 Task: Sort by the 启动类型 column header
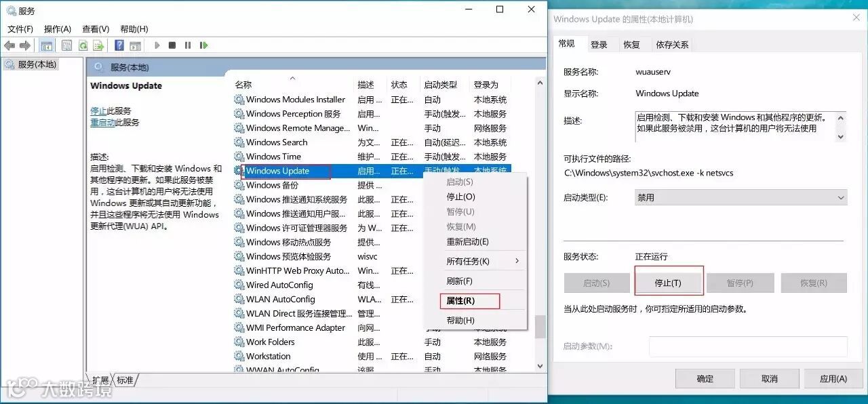pos(445,85)
